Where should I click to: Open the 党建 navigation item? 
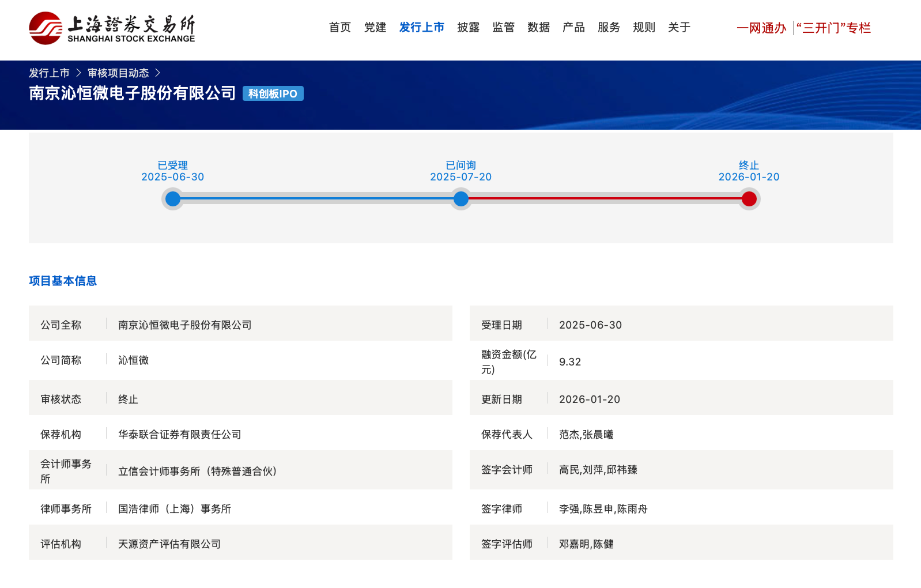[x=375, y=27]
